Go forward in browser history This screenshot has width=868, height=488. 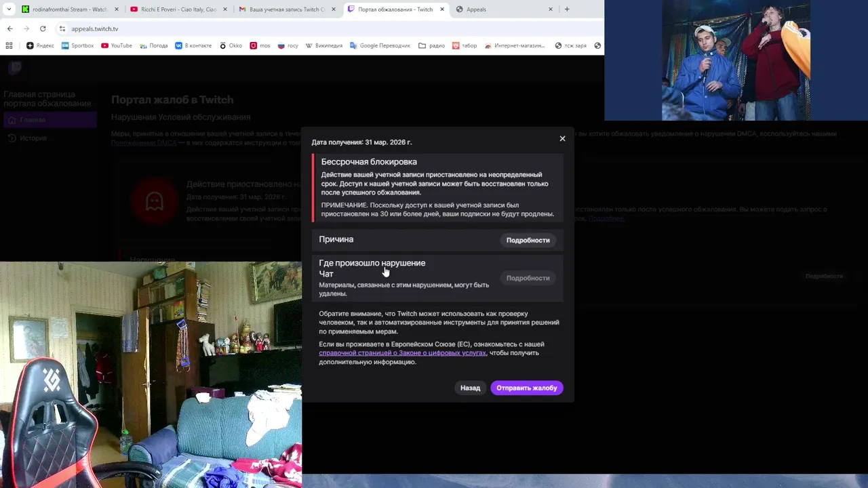coord(26,28)
